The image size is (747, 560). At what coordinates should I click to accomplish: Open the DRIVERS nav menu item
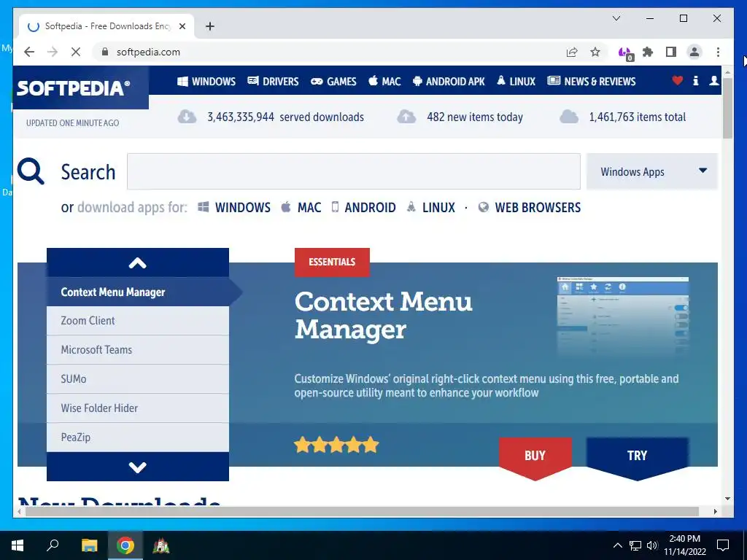pyautogui.click(x=273, y=82)
